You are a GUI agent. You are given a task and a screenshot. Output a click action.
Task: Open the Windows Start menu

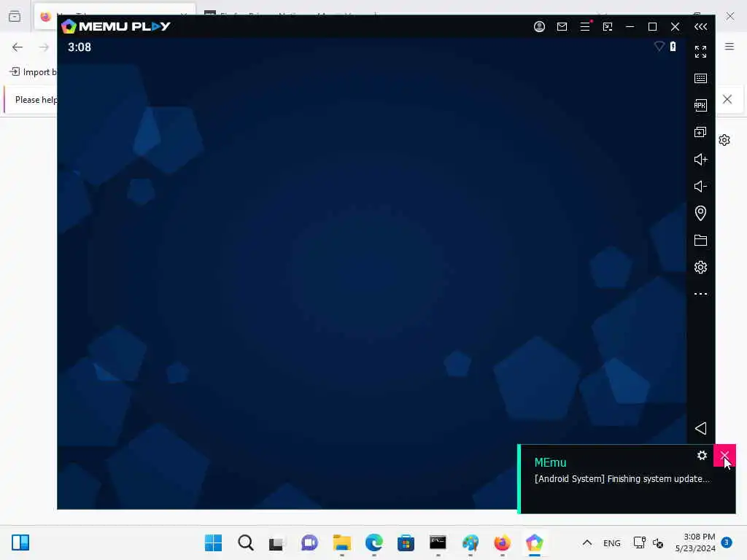point(213,542)
